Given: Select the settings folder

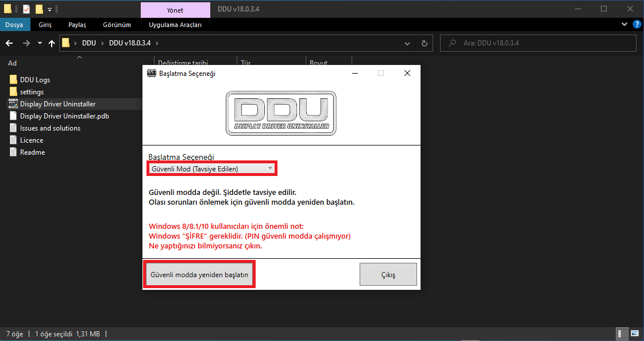Looking at the screenshot, I should pyautogui.click(x=32, y=92).
